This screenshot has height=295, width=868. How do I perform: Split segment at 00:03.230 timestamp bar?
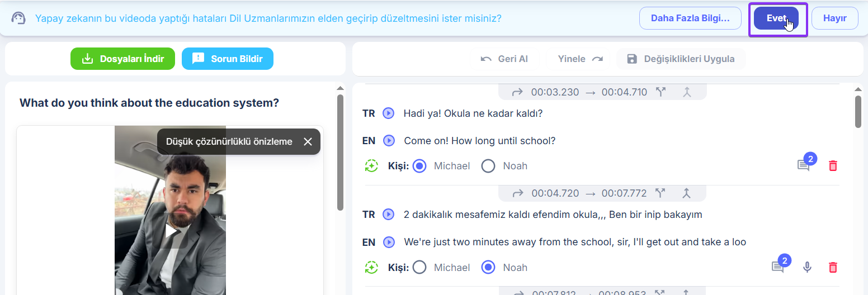661,92
